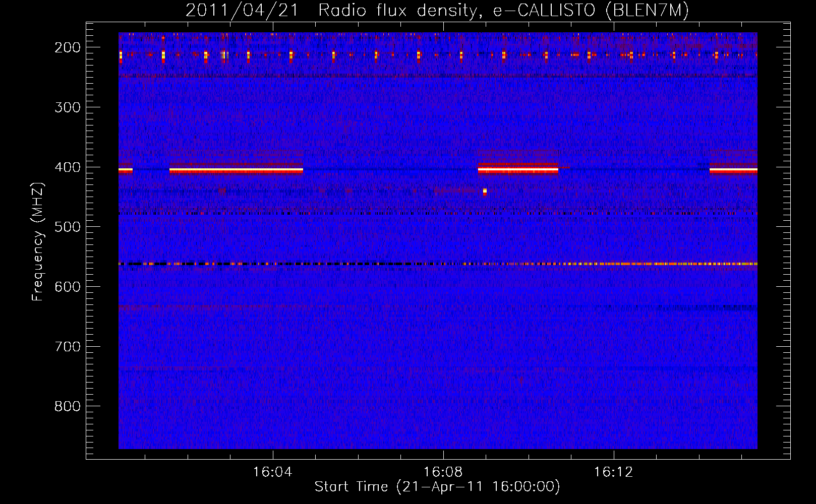The width and height of the screenshot is (816, 504).
Task: Click the orange horizontal line near 560 MHz
Action: click(x=438, y=264)
